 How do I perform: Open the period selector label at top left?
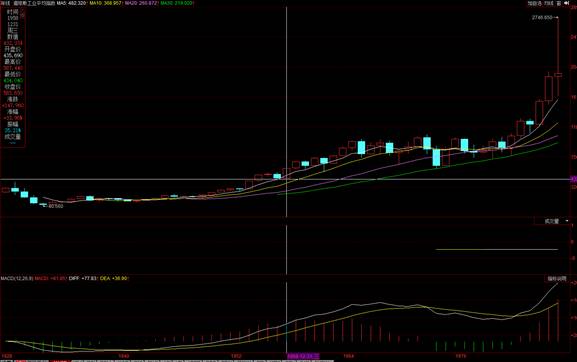[5, 3]
